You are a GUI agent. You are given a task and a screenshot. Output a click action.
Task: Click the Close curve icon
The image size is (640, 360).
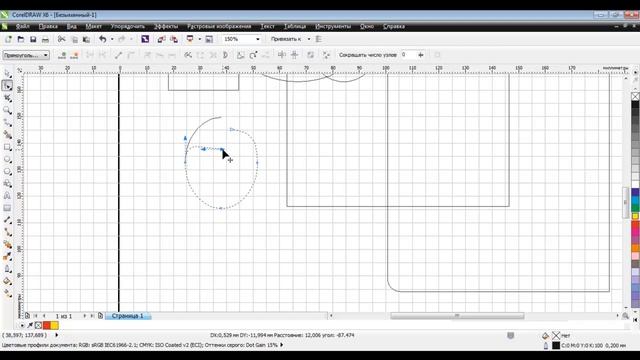(x=225, y=55)
